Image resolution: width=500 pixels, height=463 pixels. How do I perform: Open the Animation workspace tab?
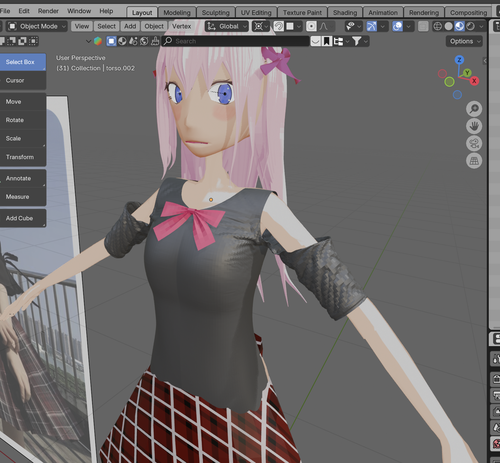click(x=383, y=12)
